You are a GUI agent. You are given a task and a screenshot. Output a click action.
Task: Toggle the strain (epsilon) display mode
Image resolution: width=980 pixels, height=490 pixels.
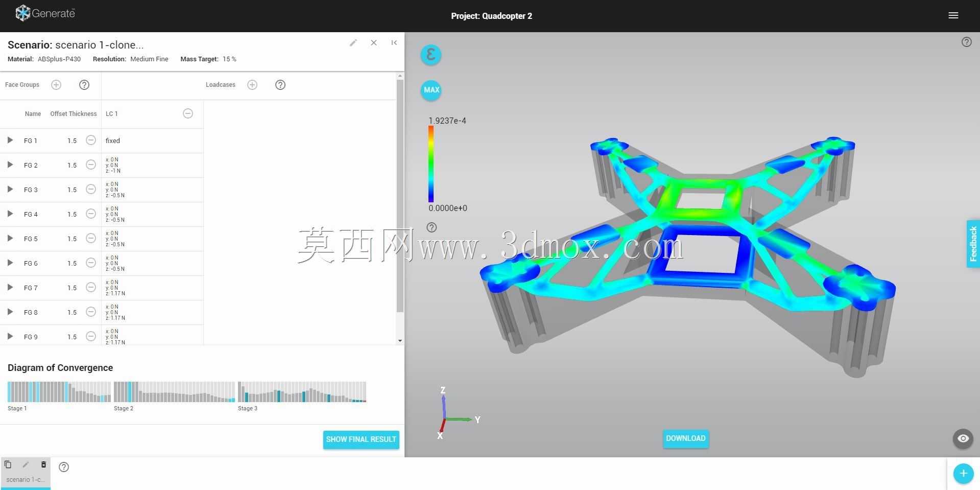tap(431, 54)
